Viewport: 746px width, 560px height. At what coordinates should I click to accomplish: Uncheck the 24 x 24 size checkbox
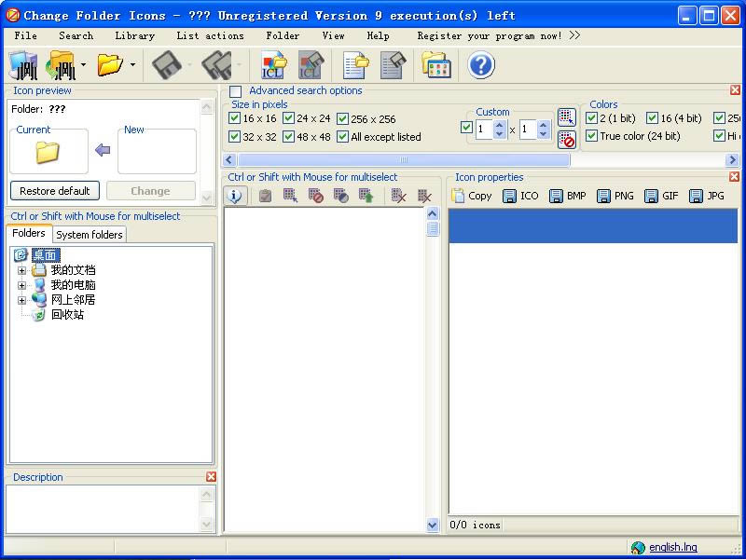[x=288, y=118]
